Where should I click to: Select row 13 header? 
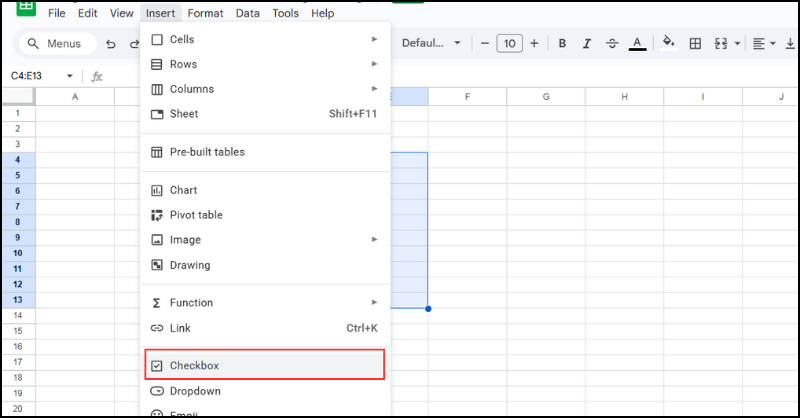point(18,300)
